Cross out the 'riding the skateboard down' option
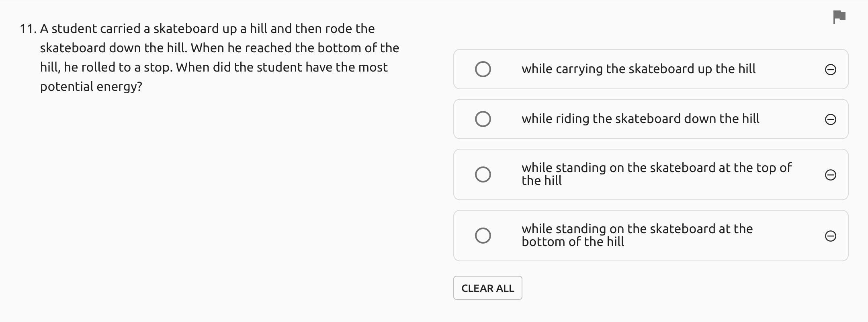Viewport: 868px width, 322px height. pos(830,119)
